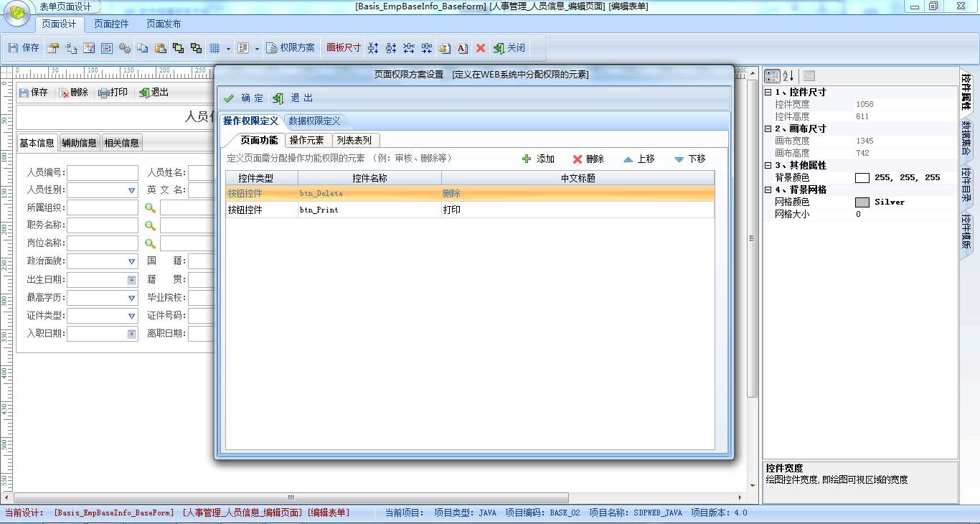The height and width of the screenshot is (524, 980).
Task: Select the alignment list icon
Action: pos(243,48)
